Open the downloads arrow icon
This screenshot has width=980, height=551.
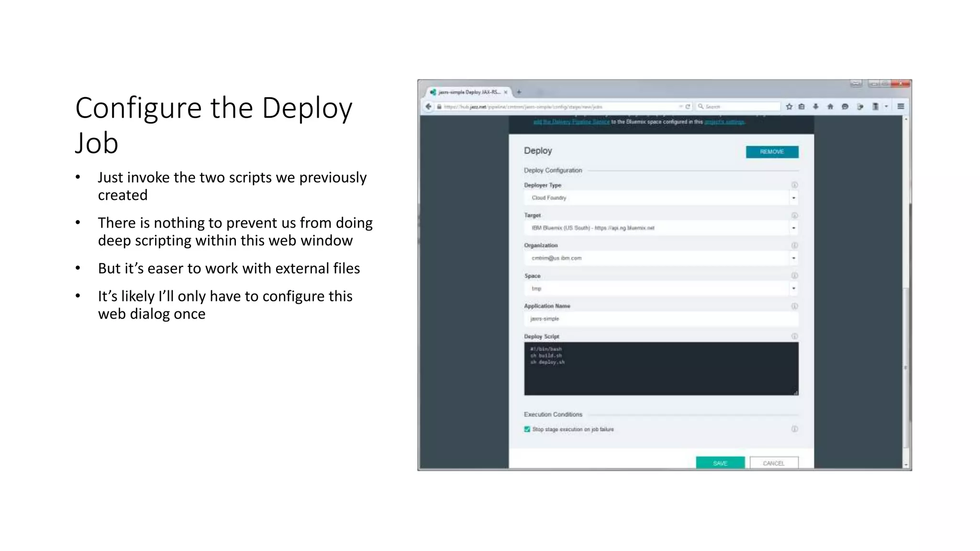[816, 107]
